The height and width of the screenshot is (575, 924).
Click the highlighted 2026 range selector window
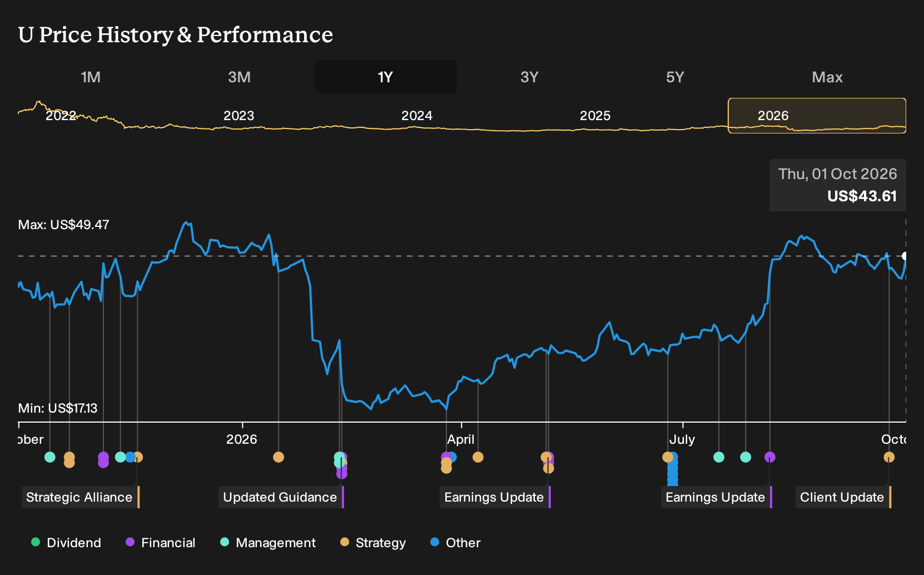[817, 116]
